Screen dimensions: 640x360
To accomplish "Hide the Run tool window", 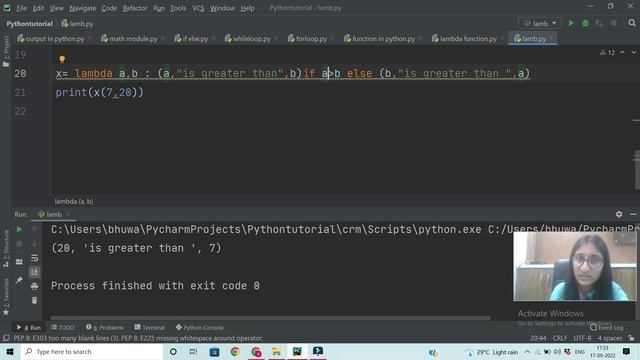I will [x=633, y=214].
